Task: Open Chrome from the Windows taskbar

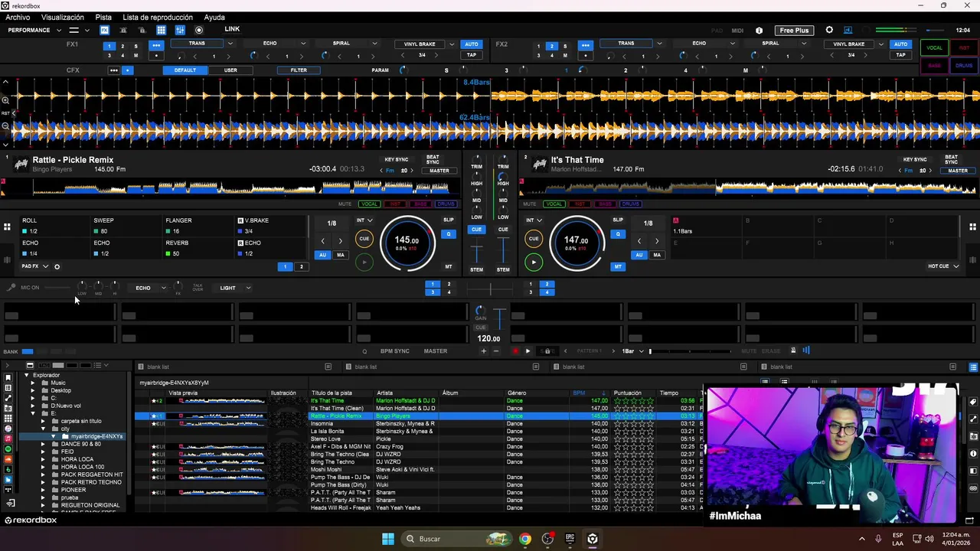Action: 524,539
